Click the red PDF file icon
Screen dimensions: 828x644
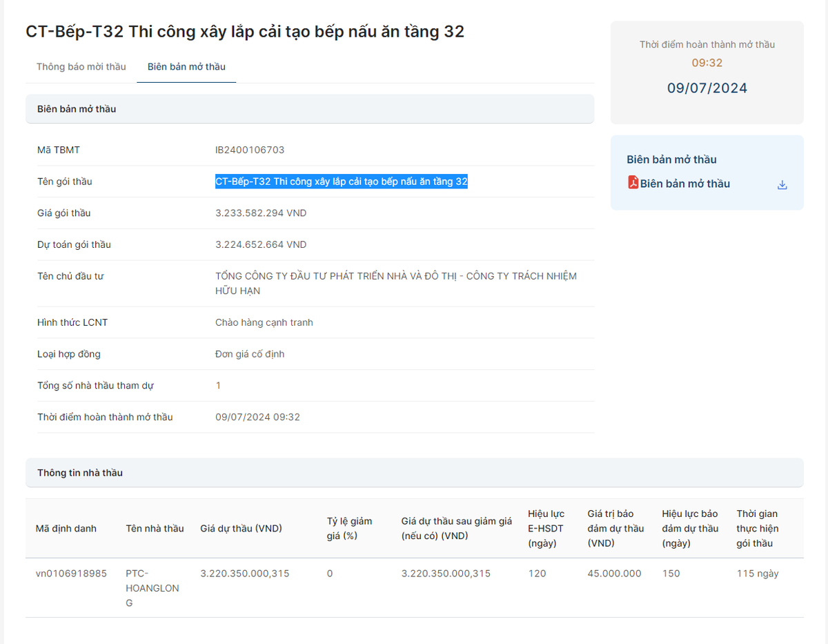click(x=633, y=183)
